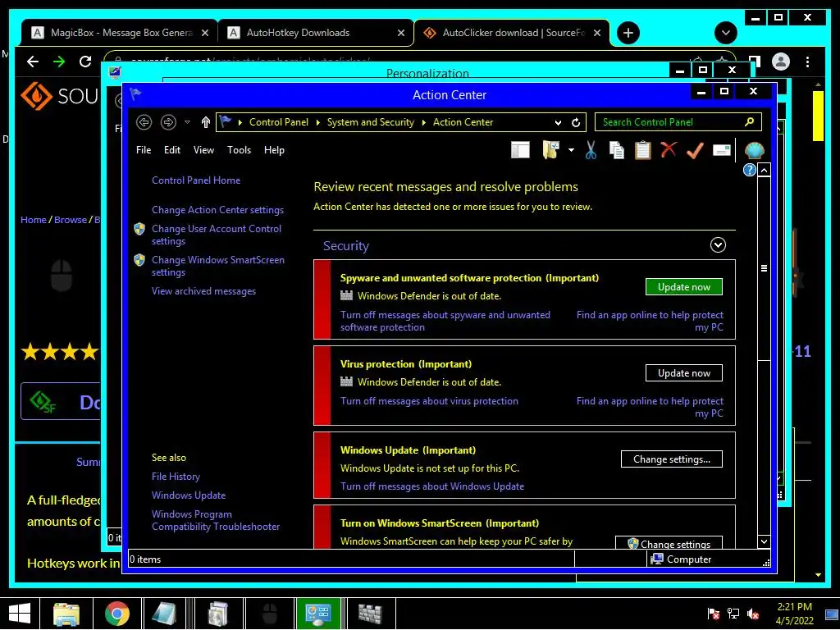Click Change settings for Windows Update

pos(672,459)
